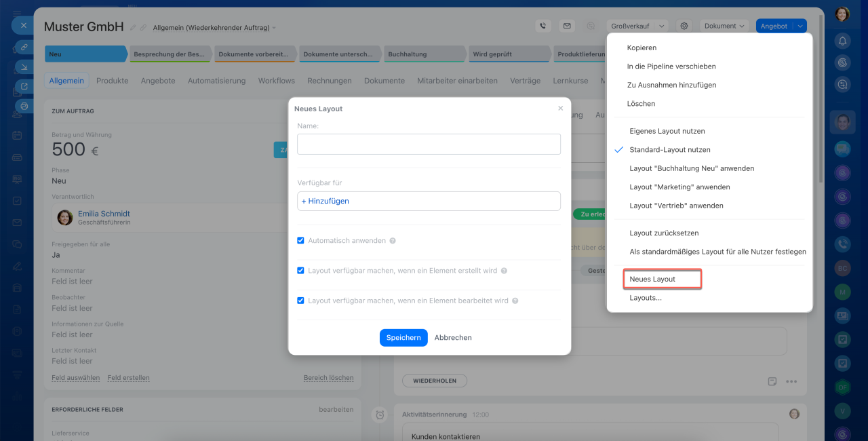Choose In die Pipeline verschieben
Viewport: 868px width, 441px height.
point(671,66)
